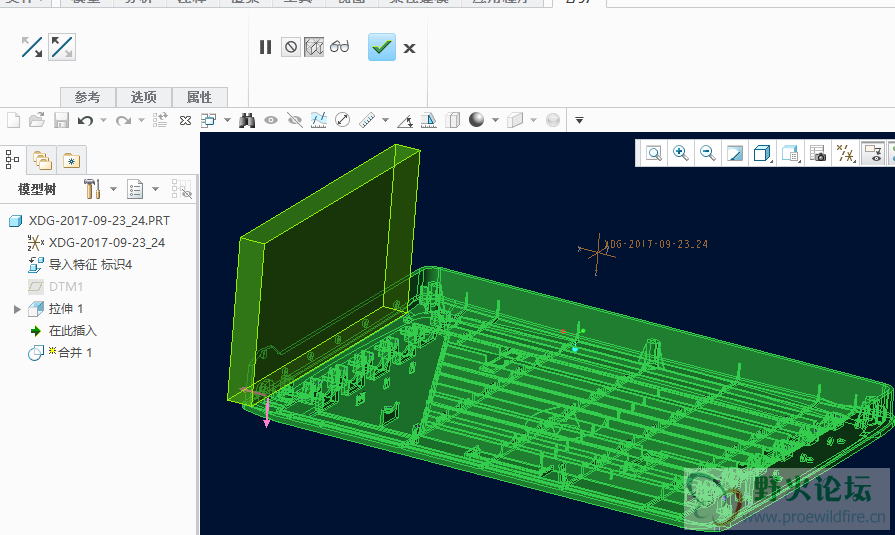Expand the 拉伸 1 feature node
Image resolution: width=895 pixels, height=535 pixels.
17,309
